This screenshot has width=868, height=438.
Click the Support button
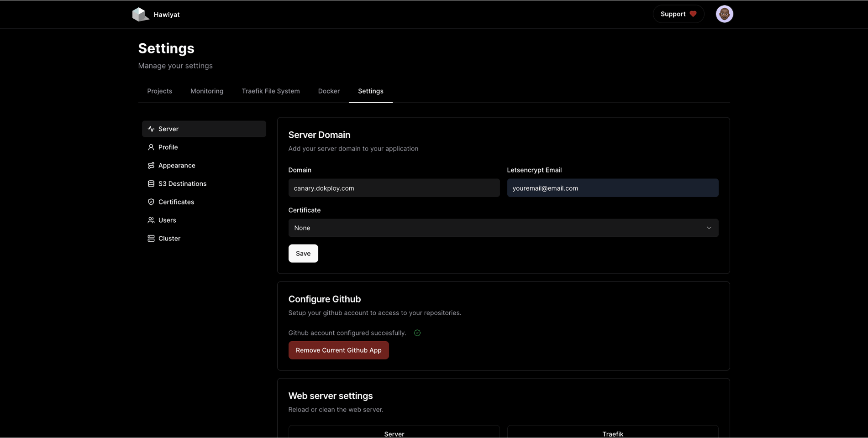[679, 14]
